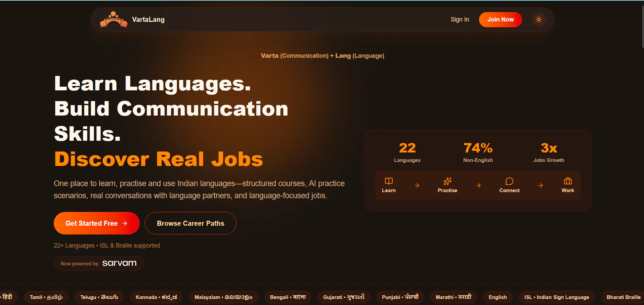Click the Get Started Free button

(x=97, y=223)
